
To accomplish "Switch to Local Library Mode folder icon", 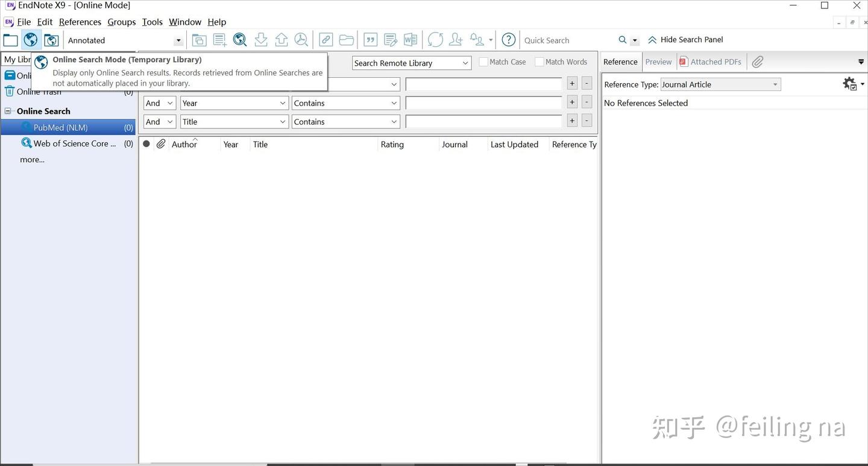I will (x=11, y=40).
